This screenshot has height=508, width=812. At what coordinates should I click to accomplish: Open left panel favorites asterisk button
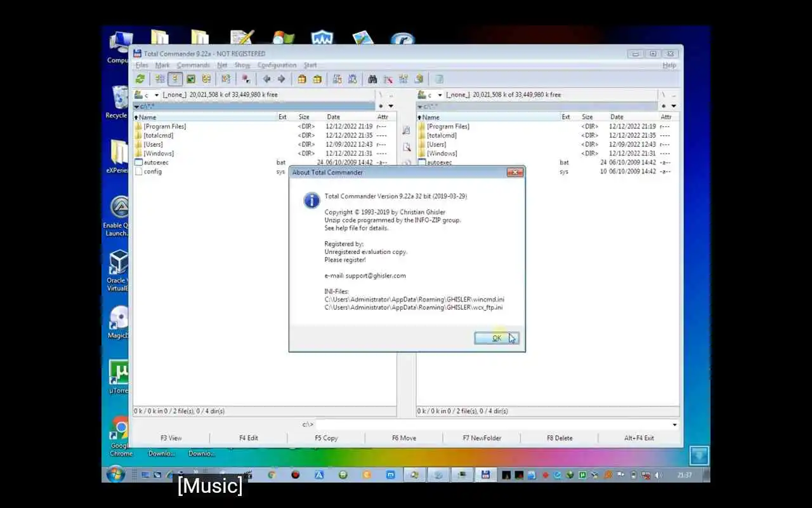(381, 106)
